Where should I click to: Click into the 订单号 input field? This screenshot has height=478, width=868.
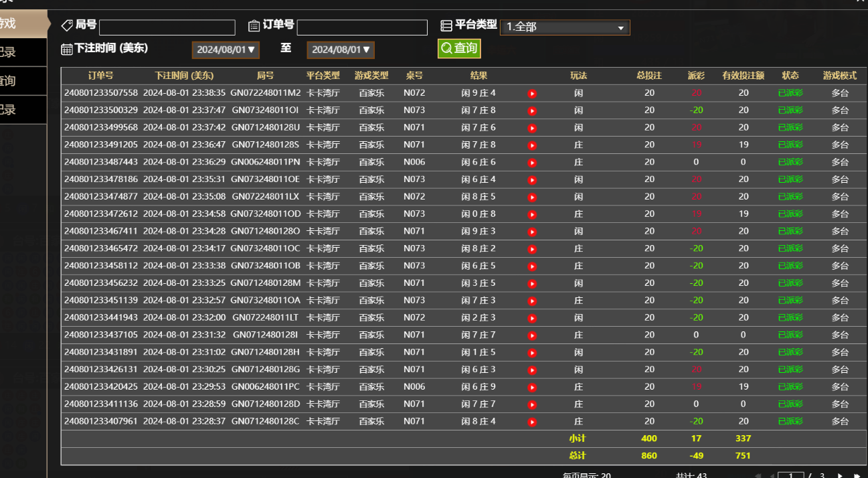(361, 27)
